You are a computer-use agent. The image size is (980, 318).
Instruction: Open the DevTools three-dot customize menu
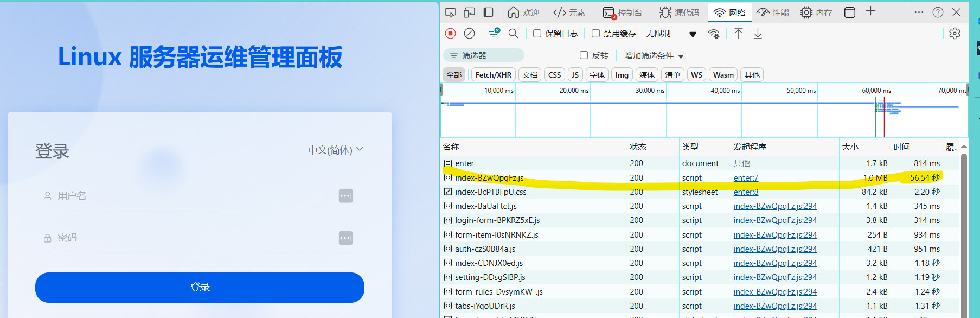919,12
